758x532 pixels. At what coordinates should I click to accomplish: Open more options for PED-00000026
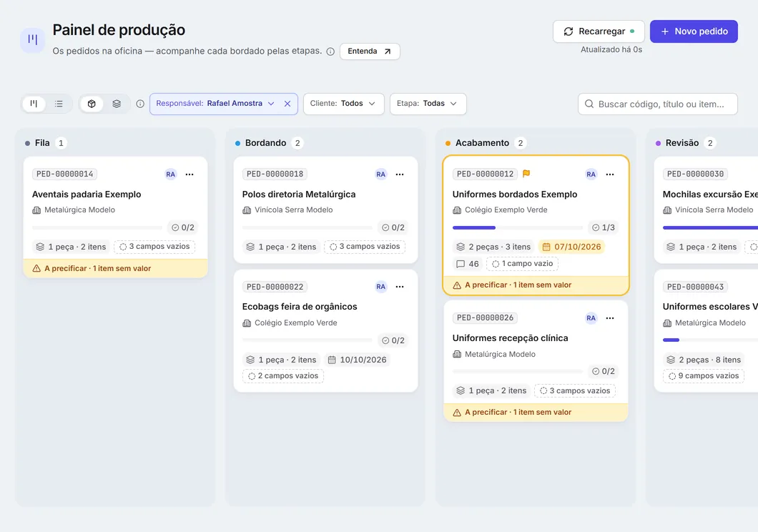click(610, 318)
